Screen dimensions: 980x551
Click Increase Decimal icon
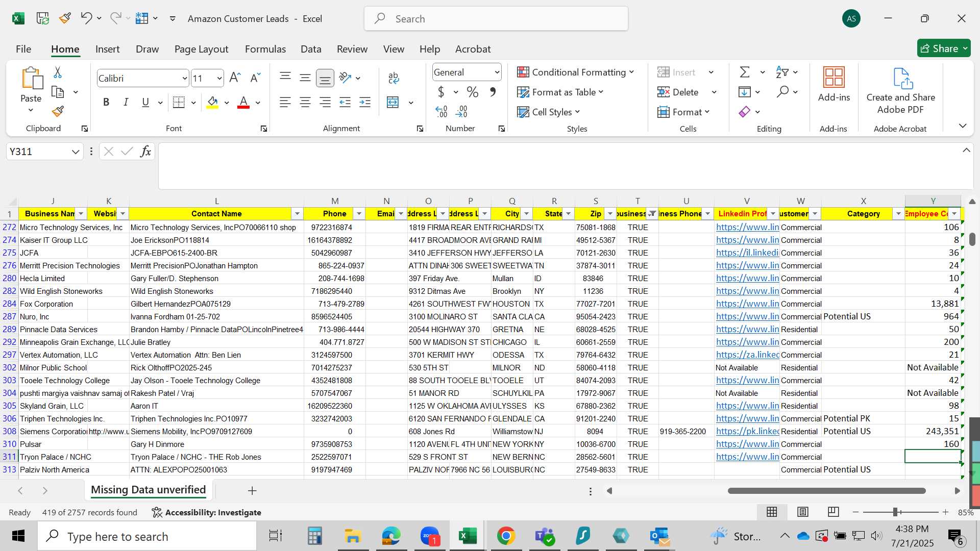click(x=442, y=111)
